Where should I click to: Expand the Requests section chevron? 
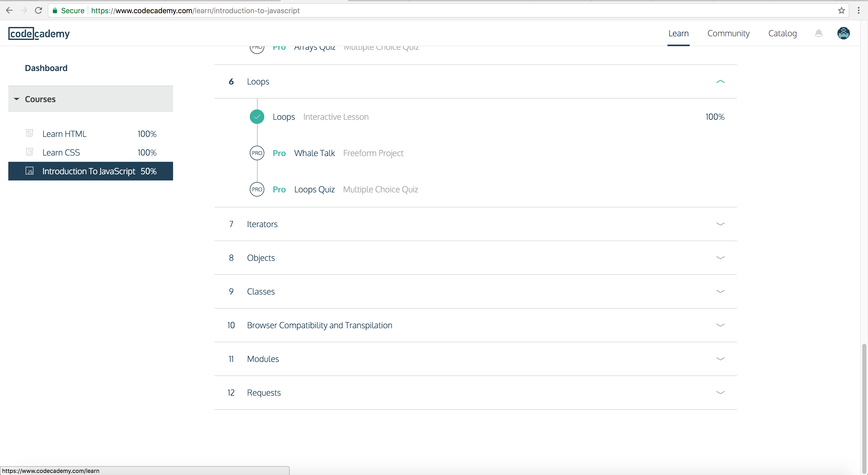tap(720, 393)
